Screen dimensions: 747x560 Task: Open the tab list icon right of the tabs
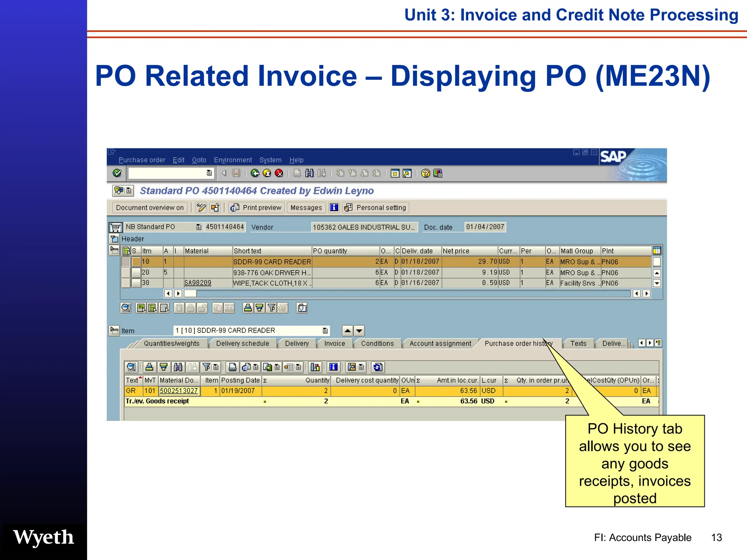(x=658, y=343)
